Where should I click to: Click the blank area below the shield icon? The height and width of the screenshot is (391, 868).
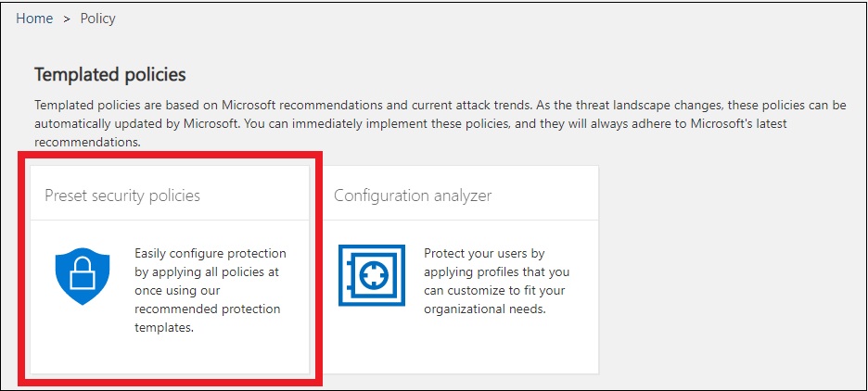point(83,338)
